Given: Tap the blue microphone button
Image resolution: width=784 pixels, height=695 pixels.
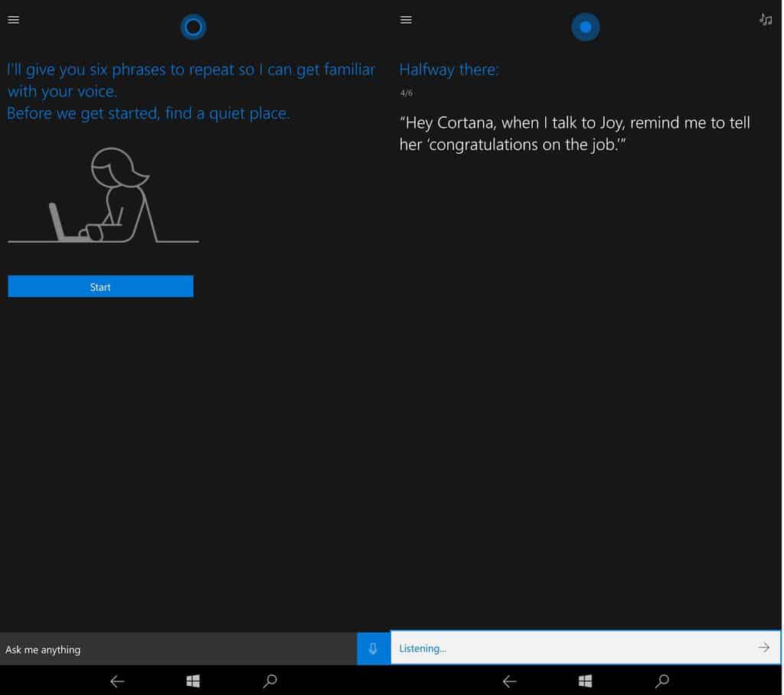Looking at the screenshot, I should click(x=373, y=648).
